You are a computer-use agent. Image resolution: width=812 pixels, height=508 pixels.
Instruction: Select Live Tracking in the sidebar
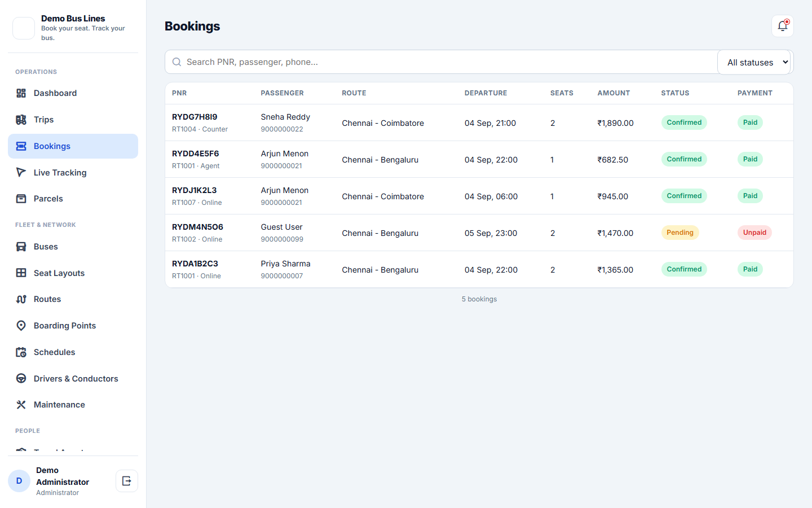[x=73, y=172]
